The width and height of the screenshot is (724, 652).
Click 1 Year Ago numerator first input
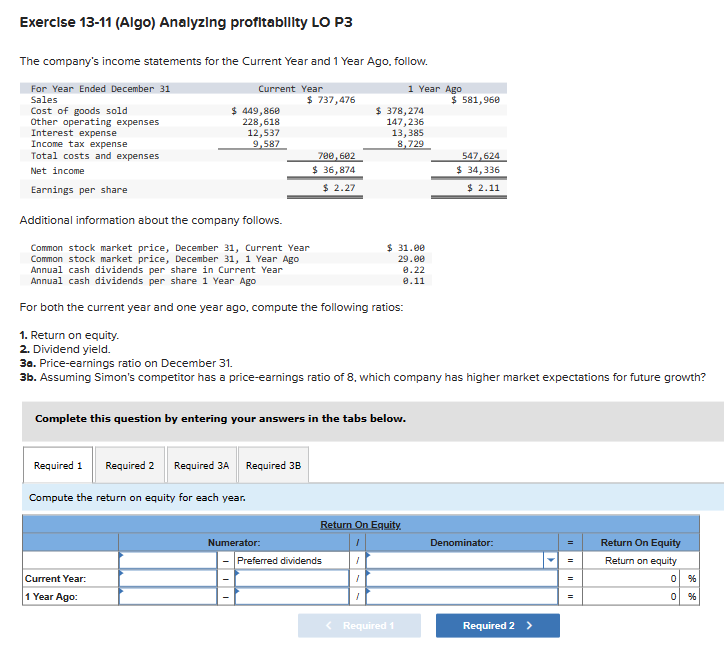[x=168, y=596]
